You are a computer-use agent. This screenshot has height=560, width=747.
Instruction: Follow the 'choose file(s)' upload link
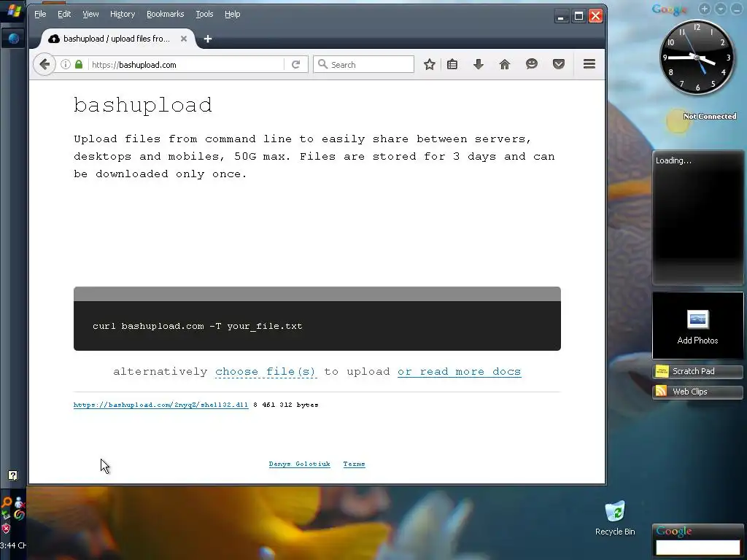pyautogui.click(x=266, y=372)
